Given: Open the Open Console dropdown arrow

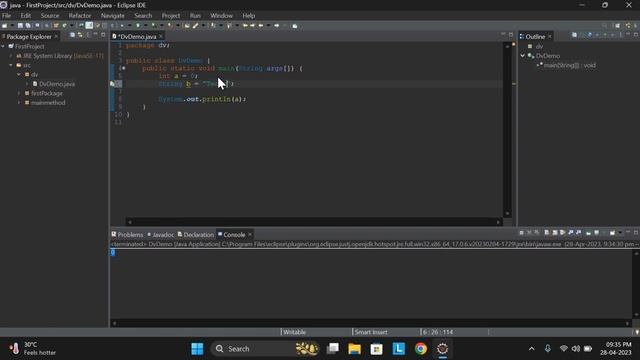Looking at the screenshot, I should pyautogui.click(x=620, y=233).
